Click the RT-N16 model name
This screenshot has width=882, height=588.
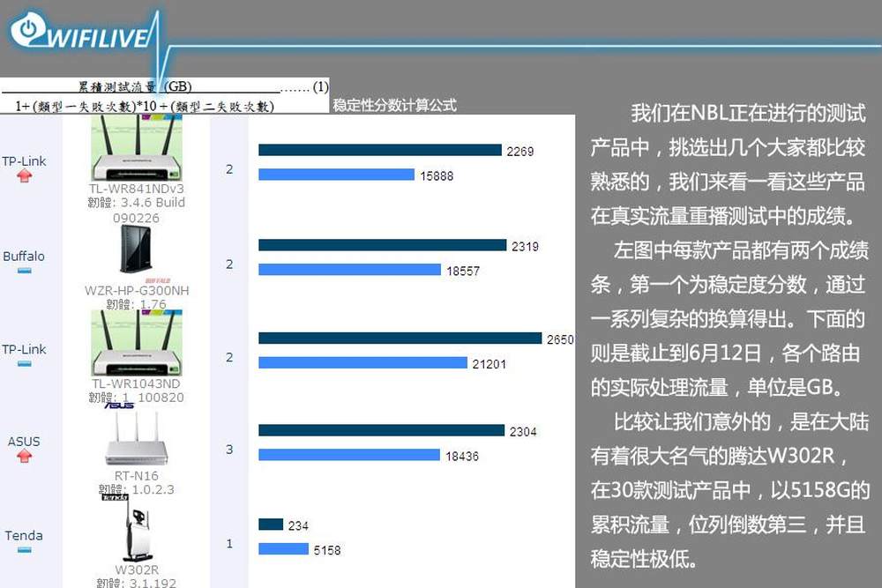136,476
